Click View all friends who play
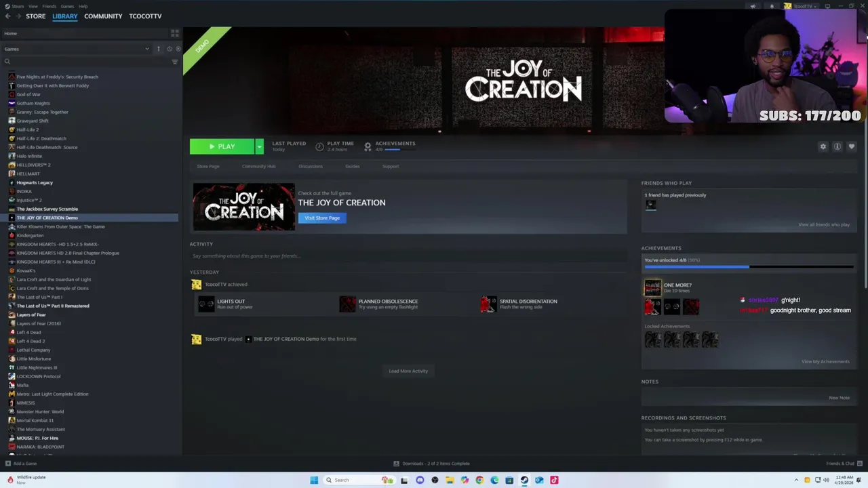The height and width of the screenshot is (488, 868). [x=824, y=224]
